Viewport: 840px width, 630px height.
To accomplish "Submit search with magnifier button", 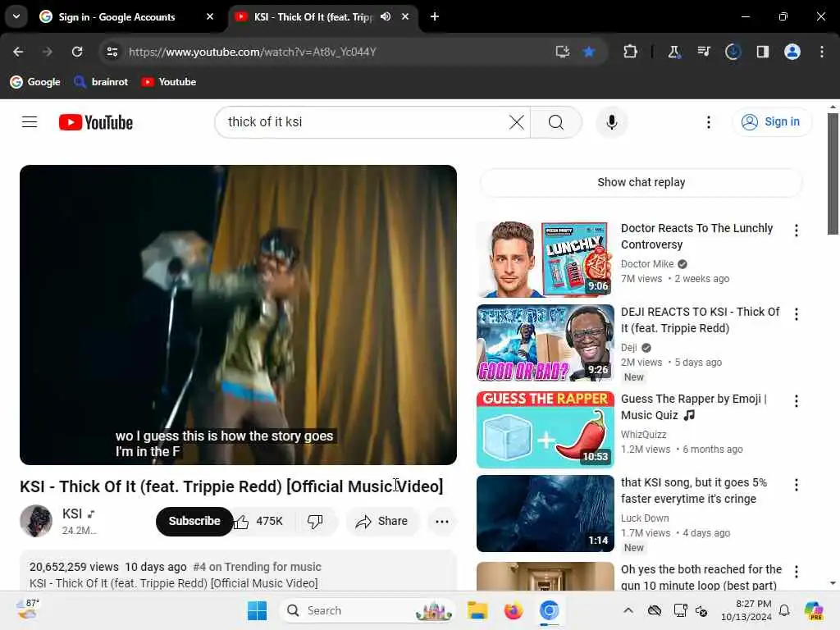I will coord(556,122).
